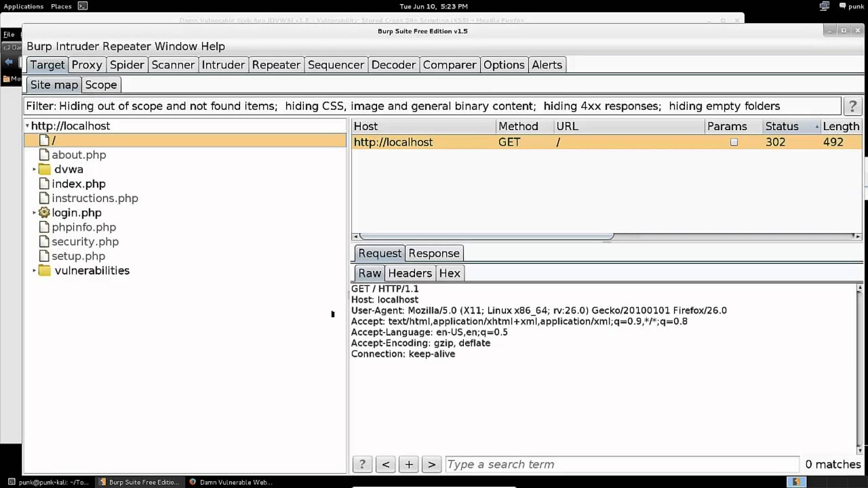868x488 pixels.
Task: Open the Target tab
Action: [x=47, y=64]
